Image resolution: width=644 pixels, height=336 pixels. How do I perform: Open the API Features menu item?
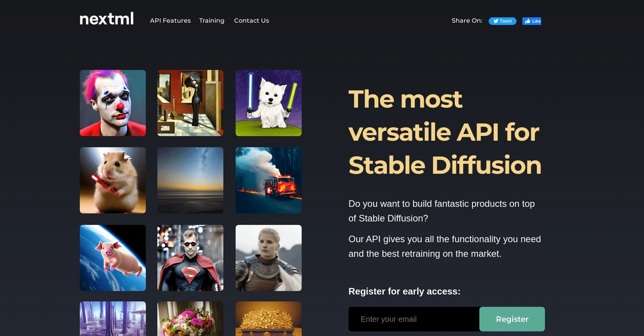[170, 21]
